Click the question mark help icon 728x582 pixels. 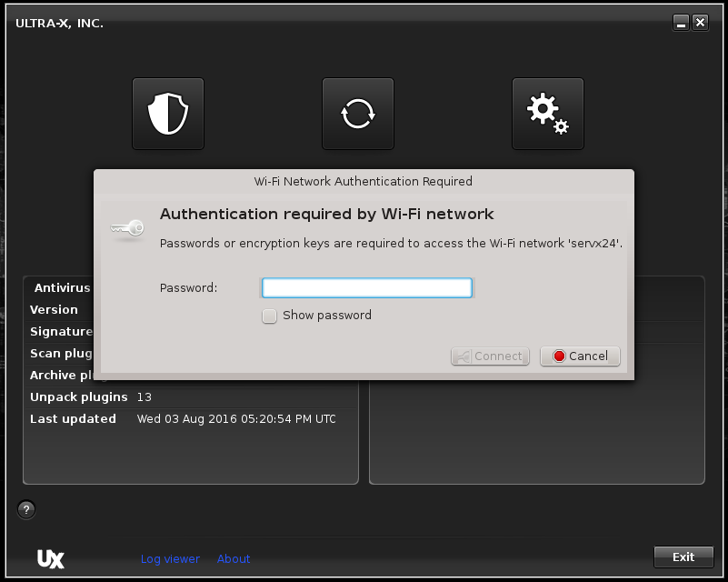[x=26, y=509]
